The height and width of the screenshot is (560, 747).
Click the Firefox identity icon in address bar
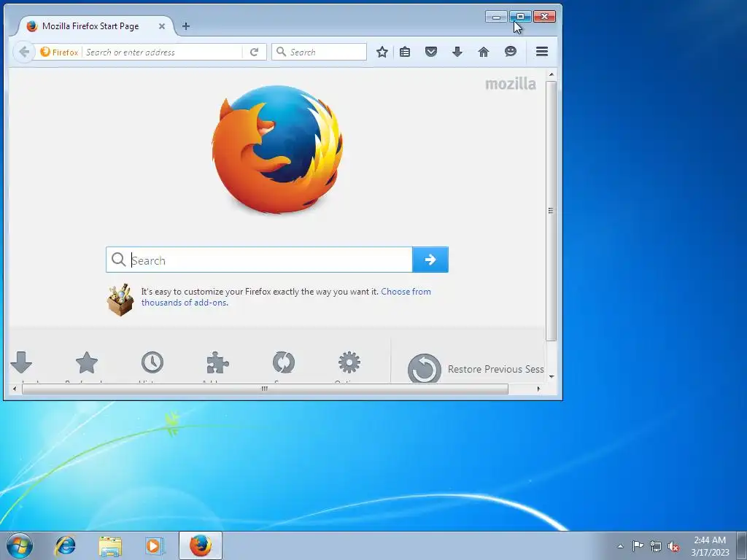point(59,52)
